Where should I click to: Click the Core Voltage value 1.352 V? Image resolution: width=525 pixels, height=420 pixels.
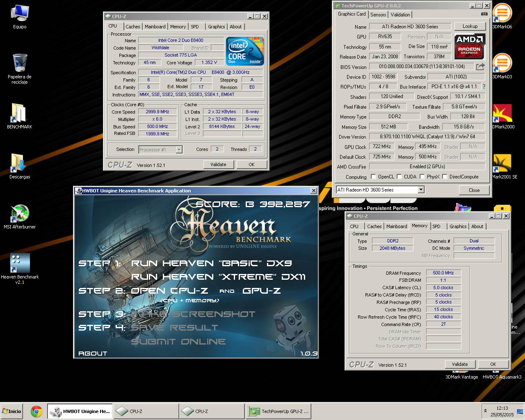coord(209,62)
